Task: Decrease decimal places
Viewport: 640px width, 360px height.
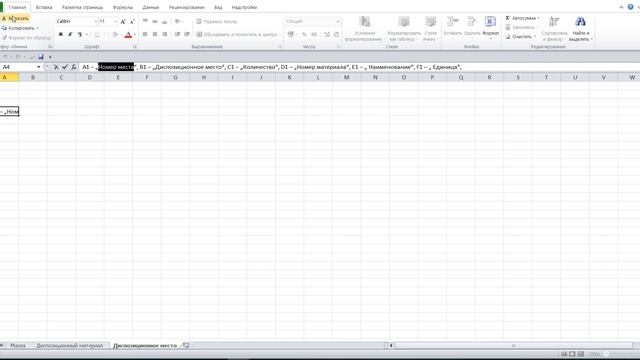Action: click(336, 35)
